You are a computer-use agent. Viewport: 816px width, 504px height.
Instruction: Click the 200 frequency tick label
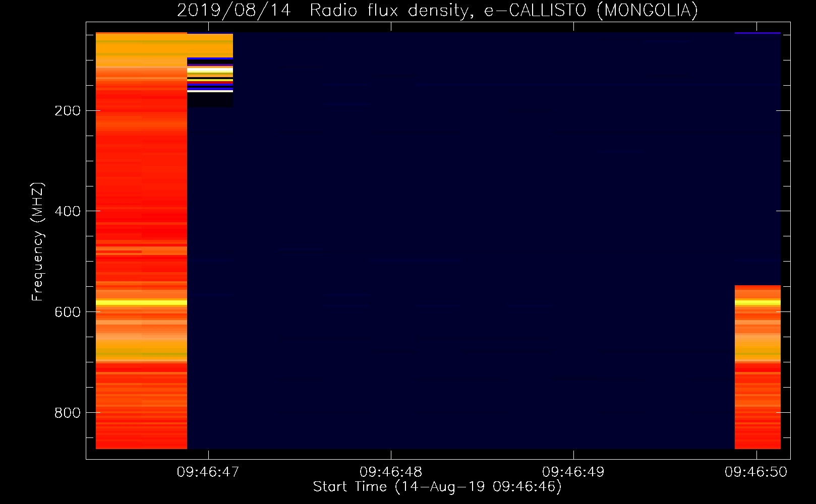pos(68,111)
